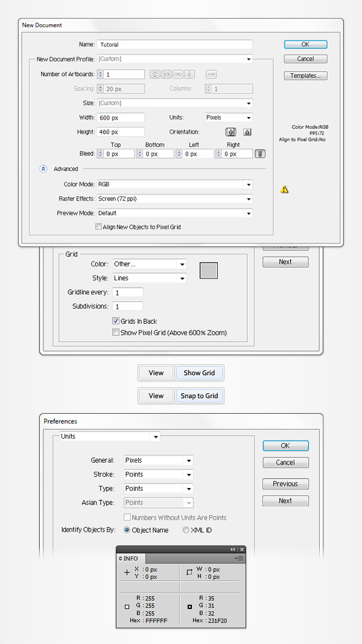
Task: Choose Show Grid menu item
Action: tap(199, 373)
